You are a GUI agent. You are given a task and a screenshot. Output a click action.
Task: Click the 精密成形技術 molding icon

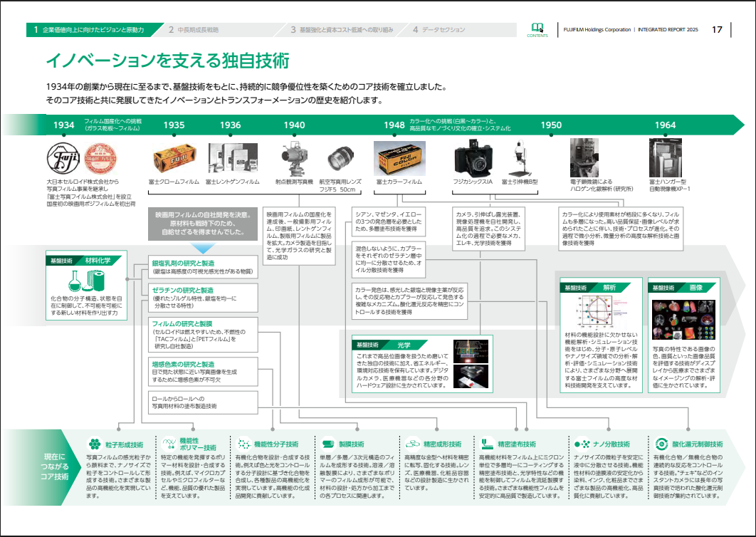[412, 444]
